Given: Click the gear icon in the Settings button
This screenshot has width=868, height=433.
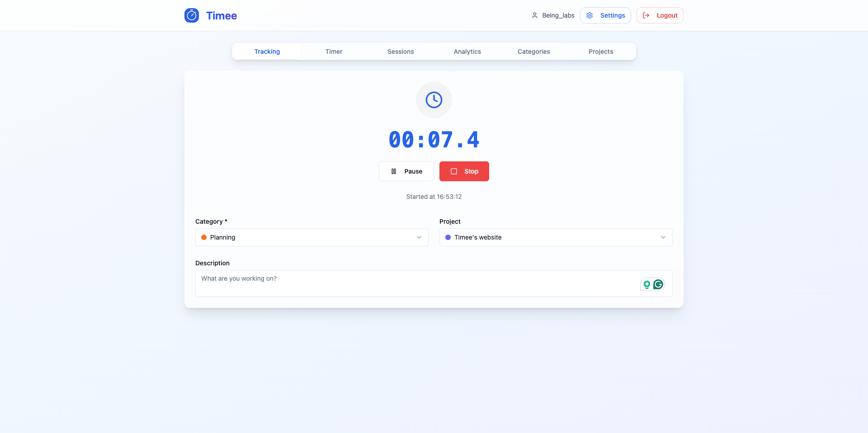Looking at the screenshot, I should point(589,15).
